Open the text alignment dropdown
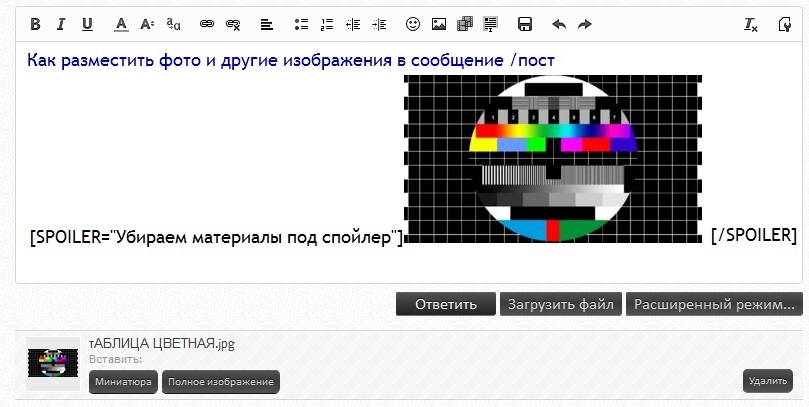This screenshot has width=809, height=407. click(267, 24)
